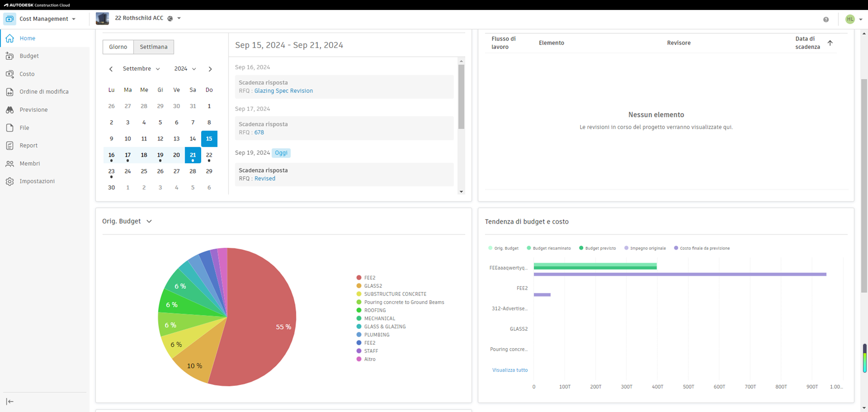Switch calendar to Settimana view
Viewport: 868px width, 412px height.
tap(154, 47)
